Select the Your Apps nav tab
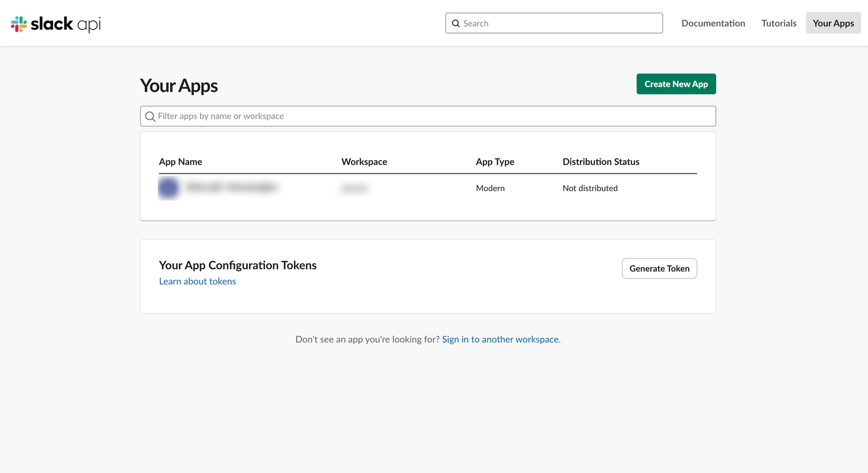Image resolution: width=868 pixels, height=473 pixels. pyautogui.click(x=833, y=23)
